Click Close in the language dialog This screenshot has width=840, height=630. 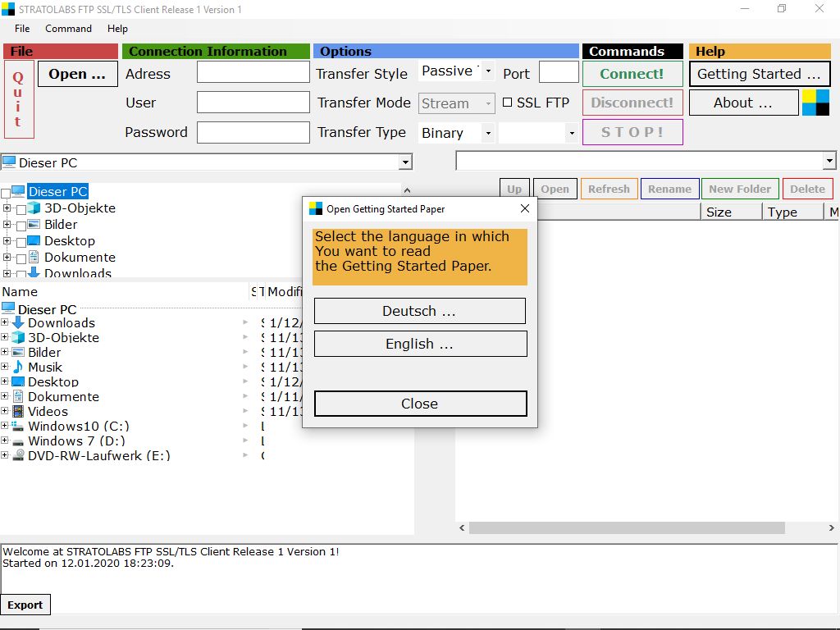coord(420,404)
